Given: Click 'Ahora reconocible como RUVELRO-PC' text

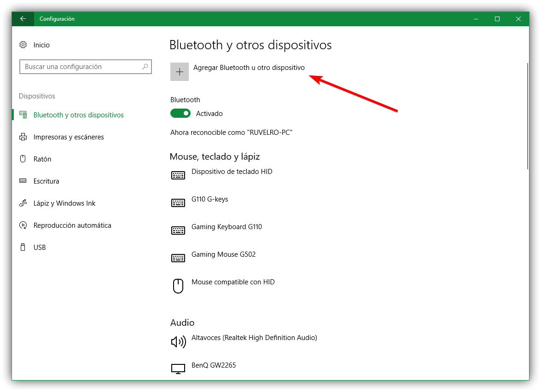Looking at the screenshot, I should [x=231, y=133].
